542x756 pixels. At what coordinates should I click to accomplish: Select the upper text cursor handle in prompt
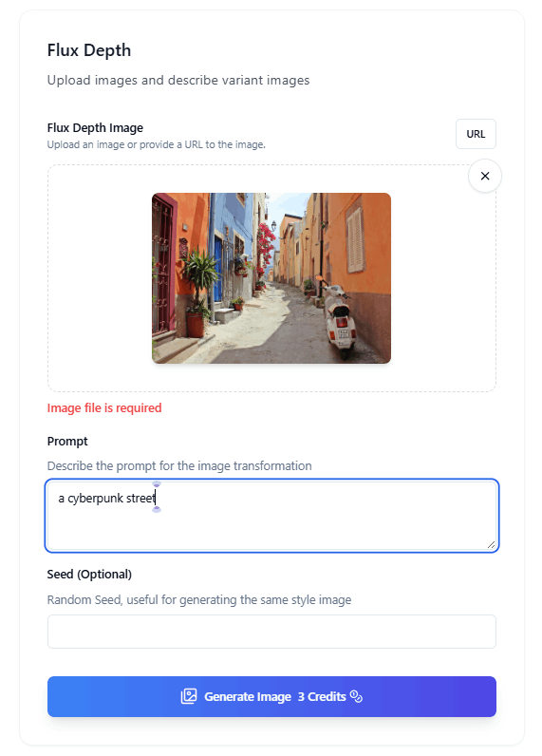157,484
